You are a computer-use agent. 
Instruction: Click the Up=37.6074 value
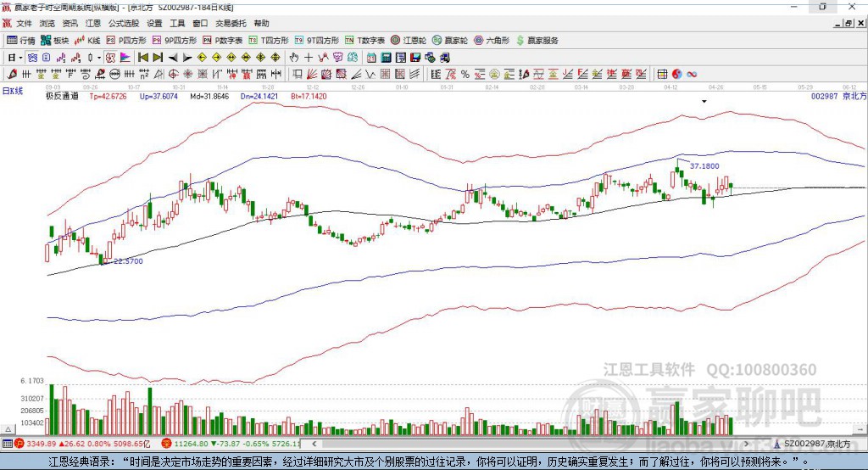click(x=159, y=97)
